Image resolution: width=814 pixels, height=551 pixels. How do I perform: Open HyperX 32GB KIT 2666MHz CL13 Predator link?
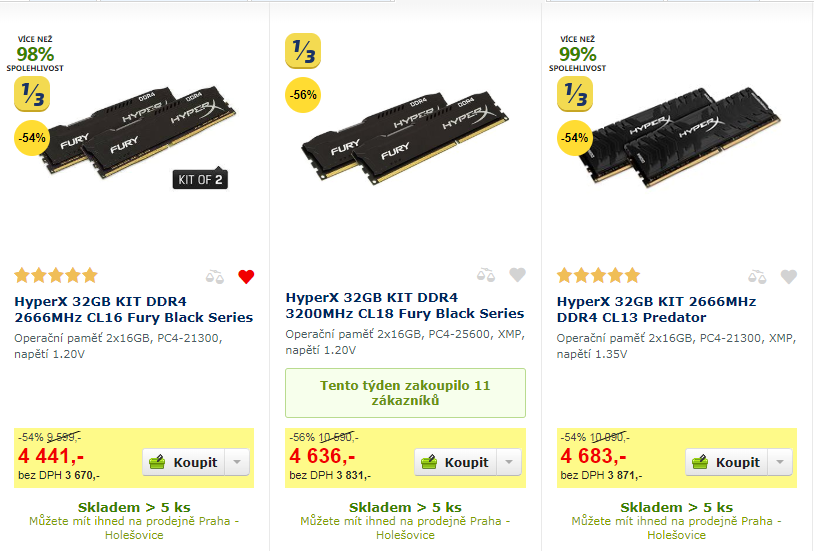pyautogui.click(x=656, y=309)
